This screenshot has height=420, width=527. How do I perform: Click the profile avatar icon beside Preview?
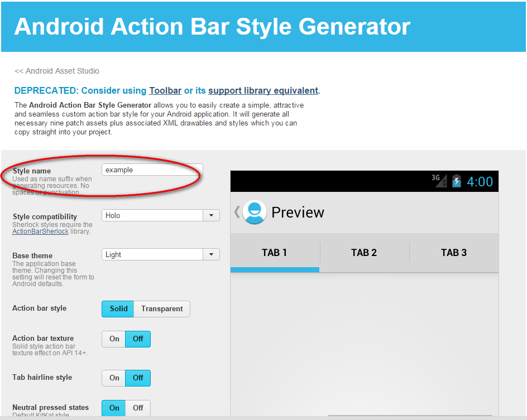click(x=255, y=212)
